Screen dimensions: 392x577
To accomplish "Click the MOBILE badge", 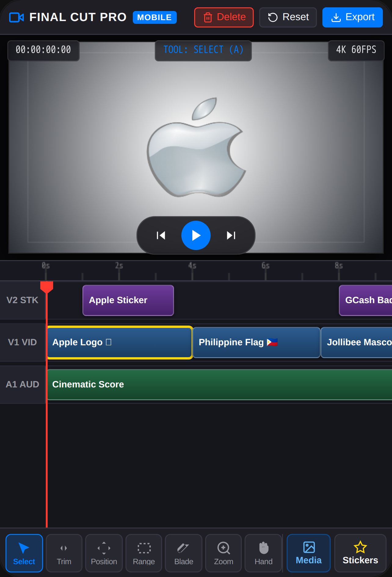I will [154, 17].
